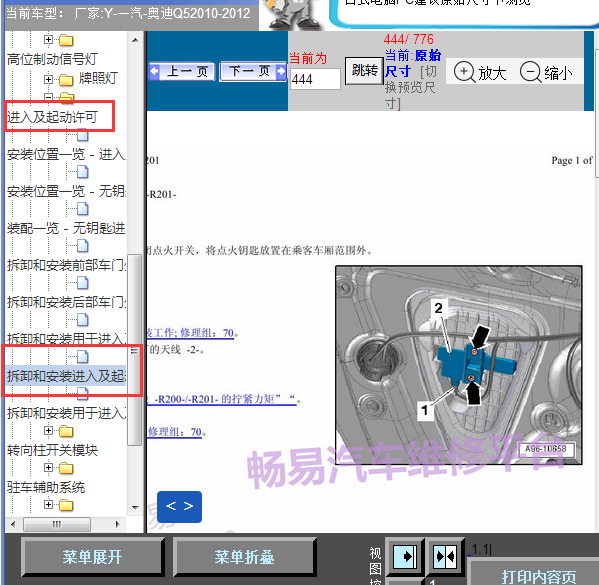Click 切换预览尺寸 size toggle link
The height and width of the screenshot is (585, 599).
click(x=410, y=88)
